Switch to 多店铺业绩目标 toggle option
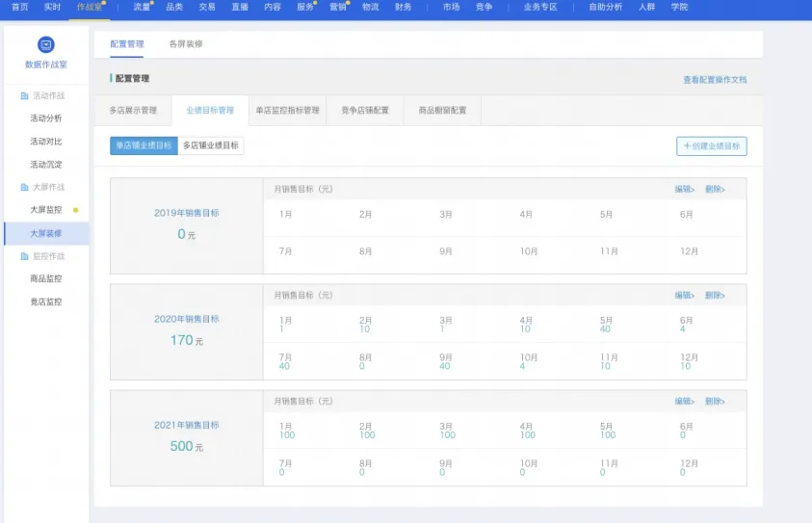This screenshot has width=812, height=523. pyautogui.click(x=211, y=145)
